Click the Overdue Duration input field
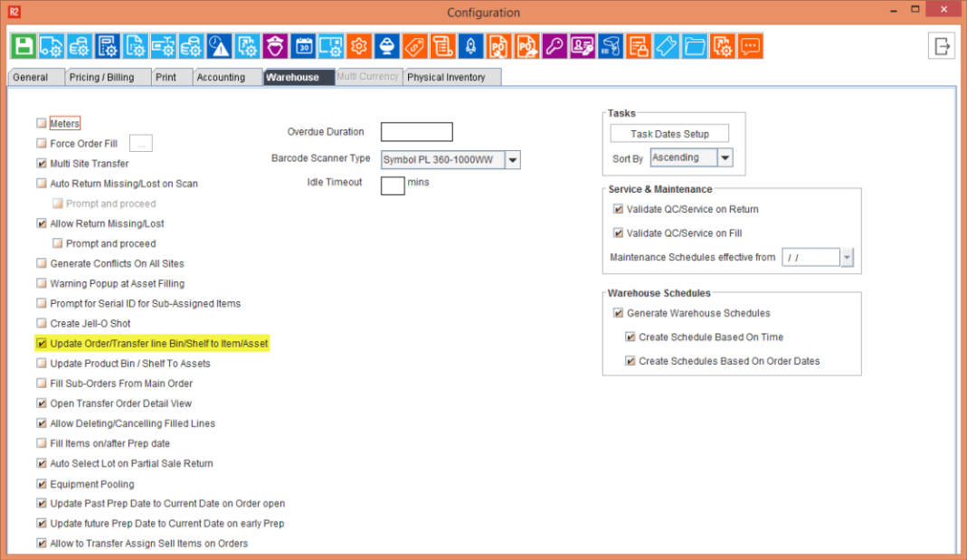The height and width of the screenshot is (560, 967). point(416,132)
